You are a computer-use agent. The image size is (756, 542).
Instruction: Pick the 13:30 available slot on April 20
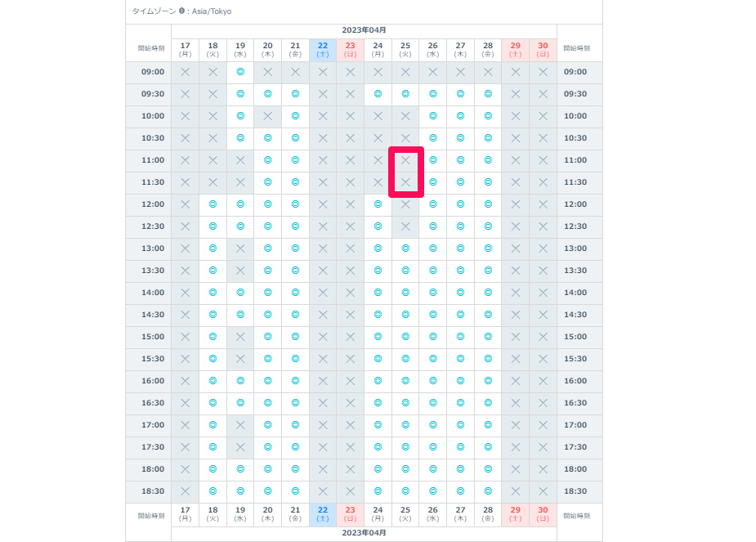click(x=267, y=271)
